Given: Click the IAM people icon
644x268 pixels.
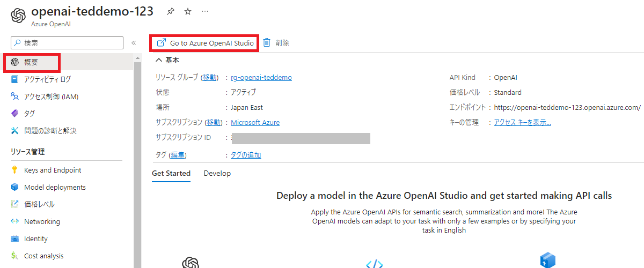Looking at the screenshot, I should (x=14, y=96).
